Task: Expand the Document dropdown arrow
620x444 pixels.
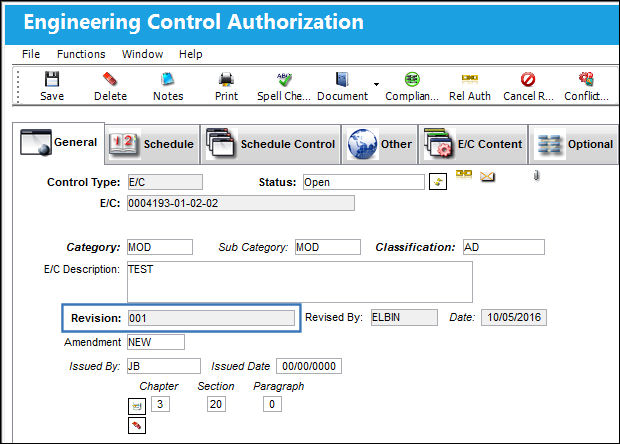Action: coord(376,84)
